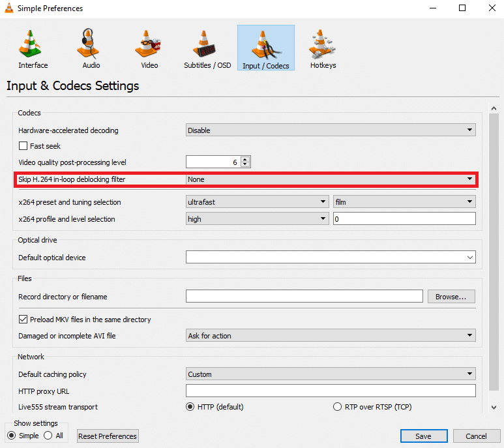The height and width of the screenshot is (448, 504).
Task: Expand the Default optical device combo box
Action: (331, 258)
